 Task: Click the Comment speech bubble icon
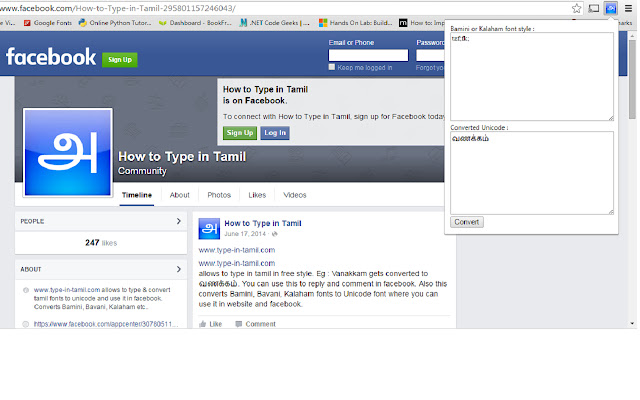(239, 324)
